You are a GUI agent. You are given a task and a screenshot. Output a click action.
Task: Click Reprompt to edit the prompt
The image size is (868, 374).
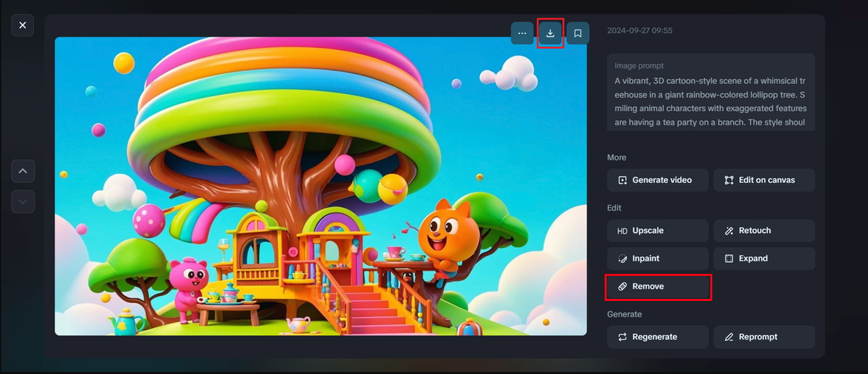pyautogui.click(x=764, y=337)
